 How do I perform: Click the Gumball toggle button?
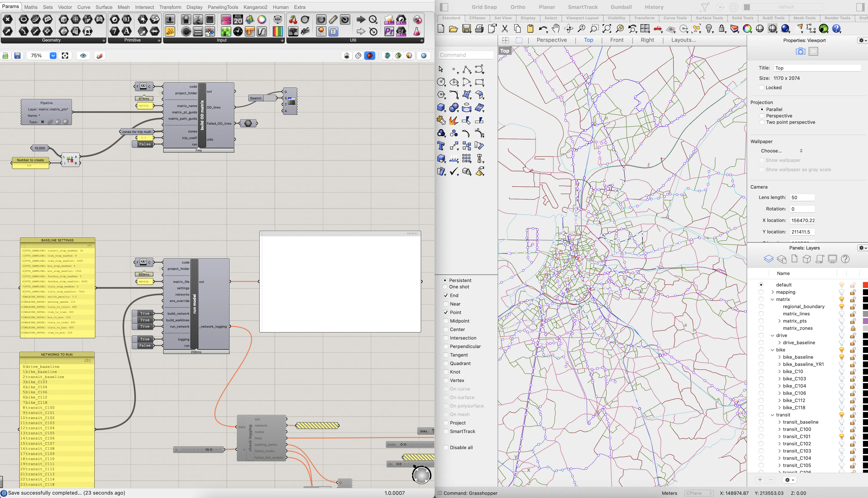(x=621, y=7)
